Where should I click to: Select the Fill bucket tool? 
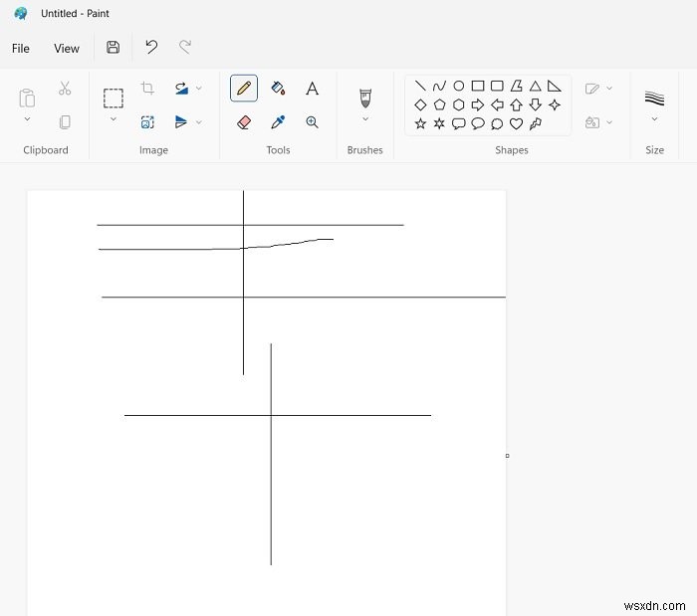[x=278, y=88]
